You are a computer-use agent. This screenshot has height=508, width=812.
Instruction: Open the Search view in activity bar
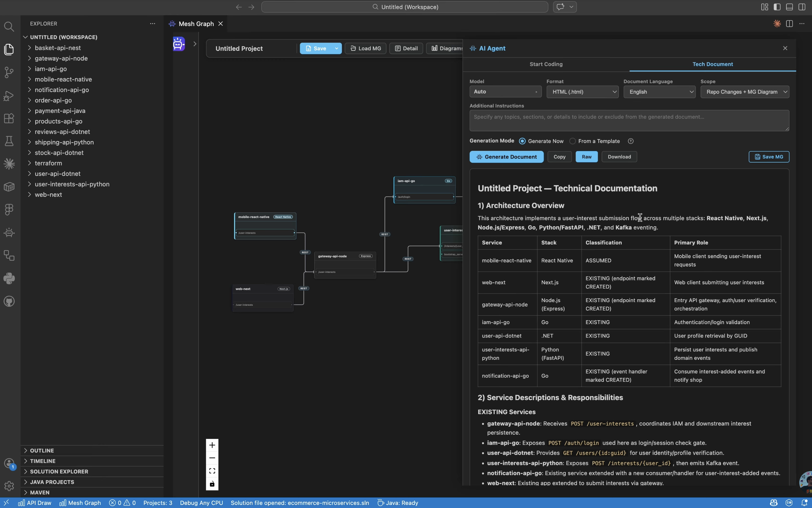9,27
